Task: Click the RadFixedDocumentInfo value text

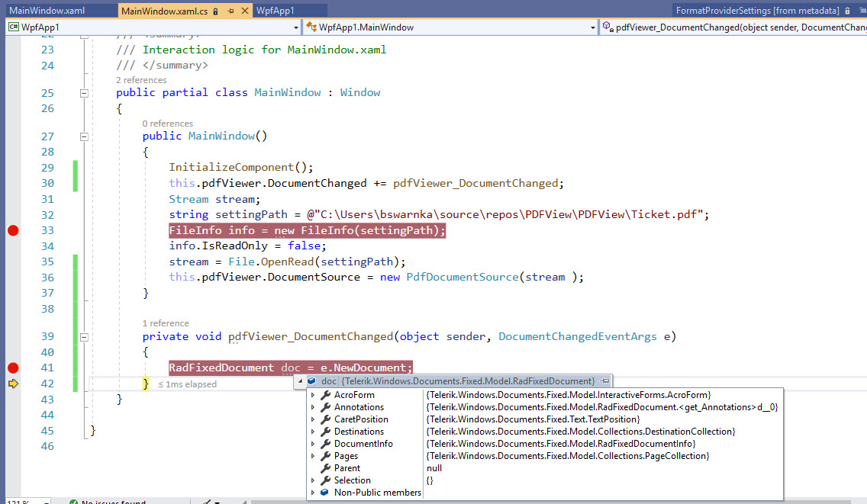Action: [561, 444]
